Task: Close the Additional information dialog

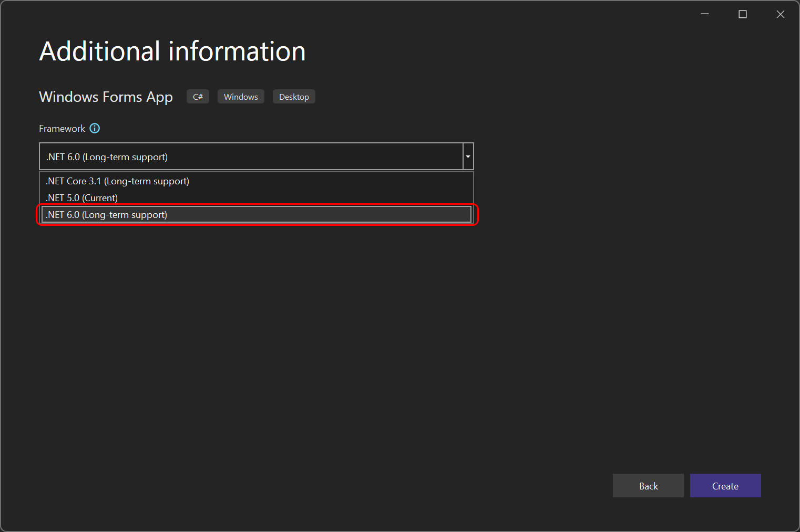Action: (x=781, y=14)
